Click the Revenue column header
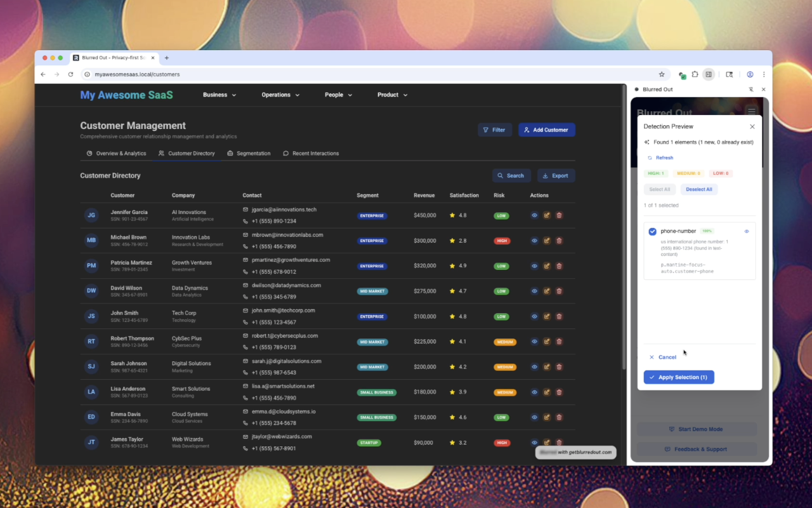 (424, 196)
